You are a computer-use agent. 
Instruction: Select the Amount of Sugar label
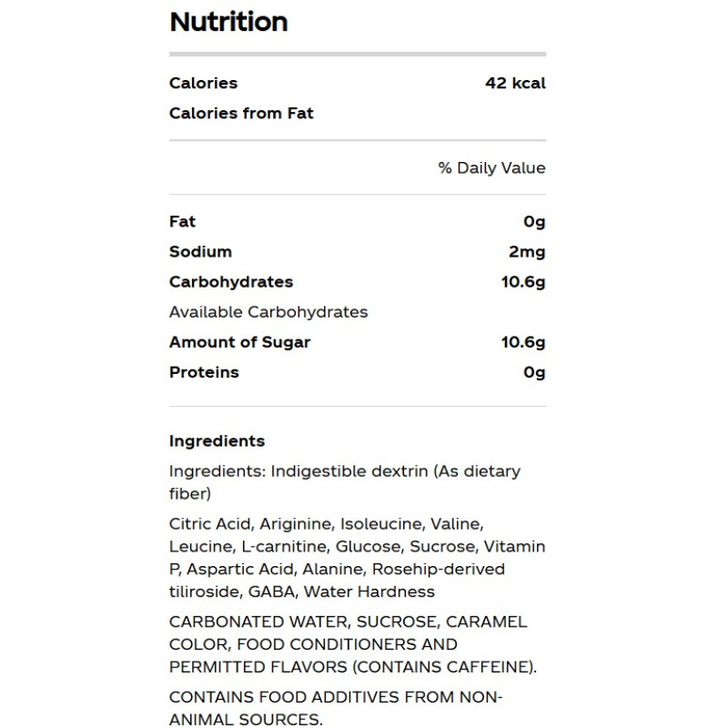click(239, 342)
